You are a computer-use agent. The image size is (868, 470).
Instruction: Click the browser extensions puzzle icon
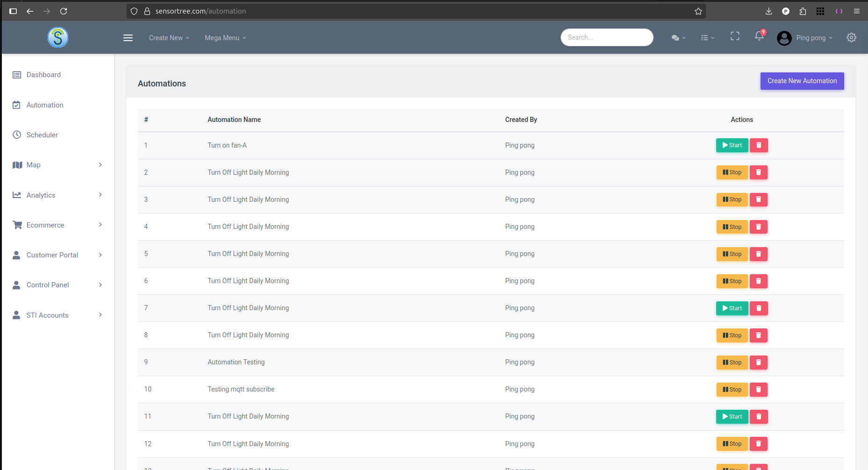(803, 11)
